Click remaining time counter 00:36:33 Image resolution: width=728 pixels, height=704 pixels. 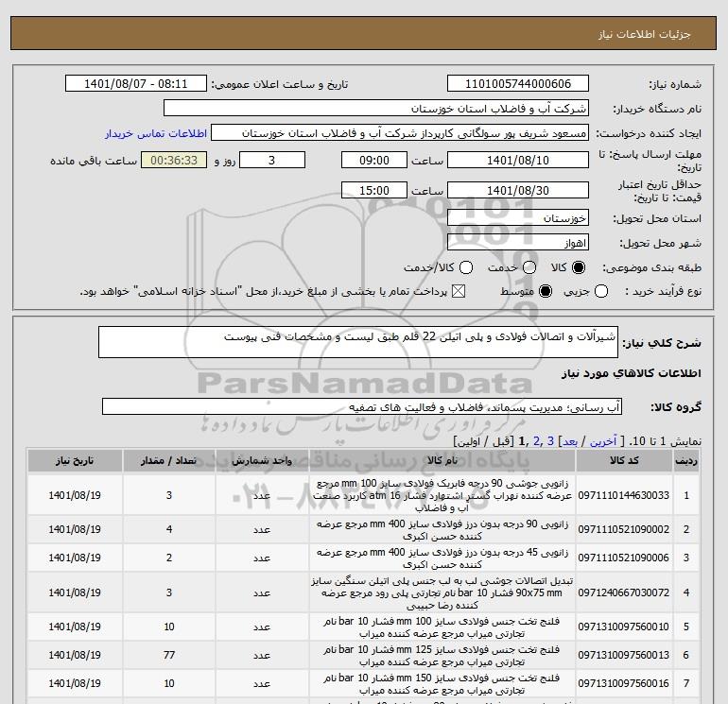[174, 160]
